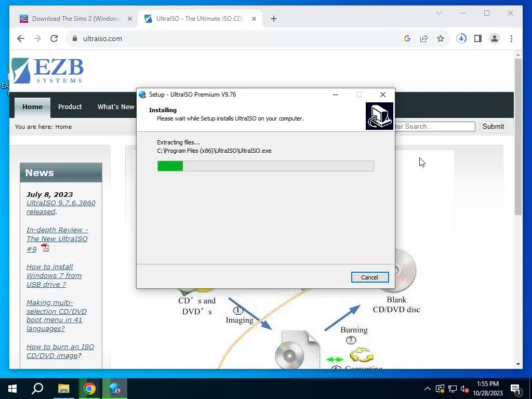Open Chrome profile icon
This screenshot has height=399, width=532.
pyautogui.click(x=495, y=38)
